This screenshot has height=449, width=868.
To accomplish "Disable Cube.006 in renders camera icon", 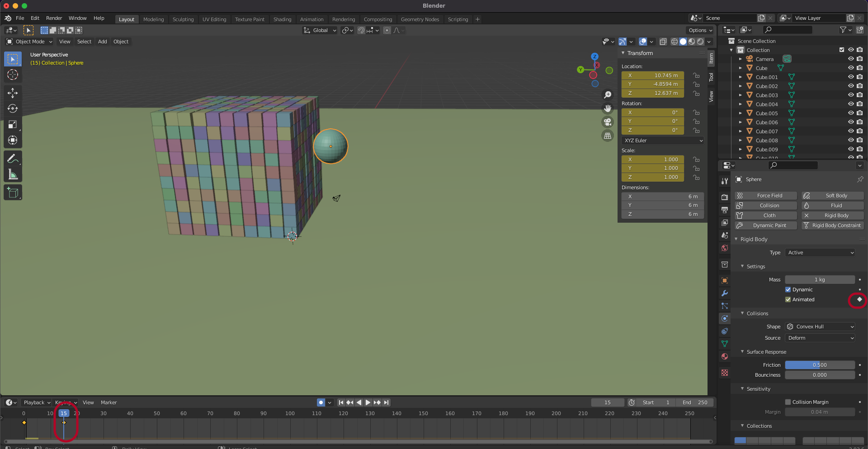I will (859, 122).
